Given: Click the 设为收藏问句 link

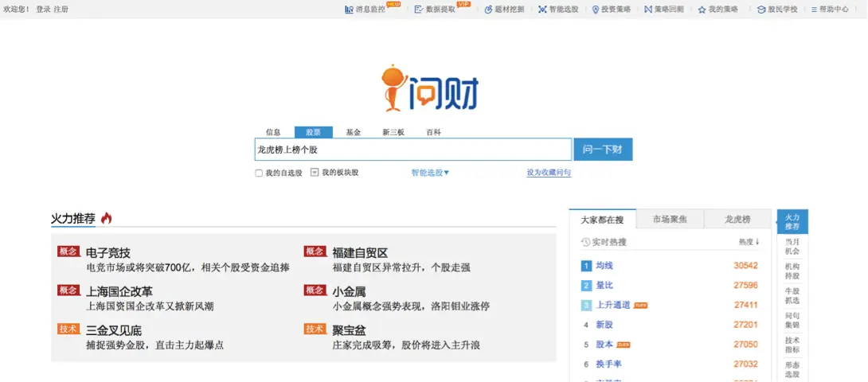Looking at the screenshot, I should click(x=549, y=173).
